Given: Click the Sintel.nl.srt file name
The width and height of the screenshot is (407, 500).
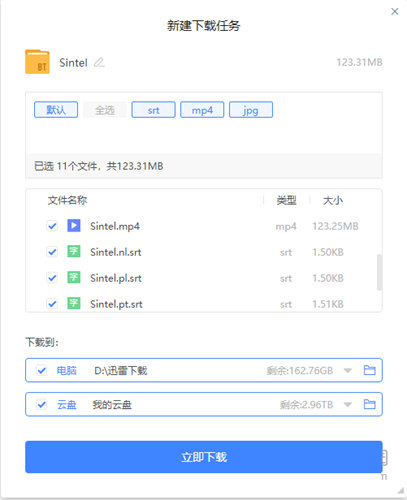Looking at the screenshot, I should 116,252.
